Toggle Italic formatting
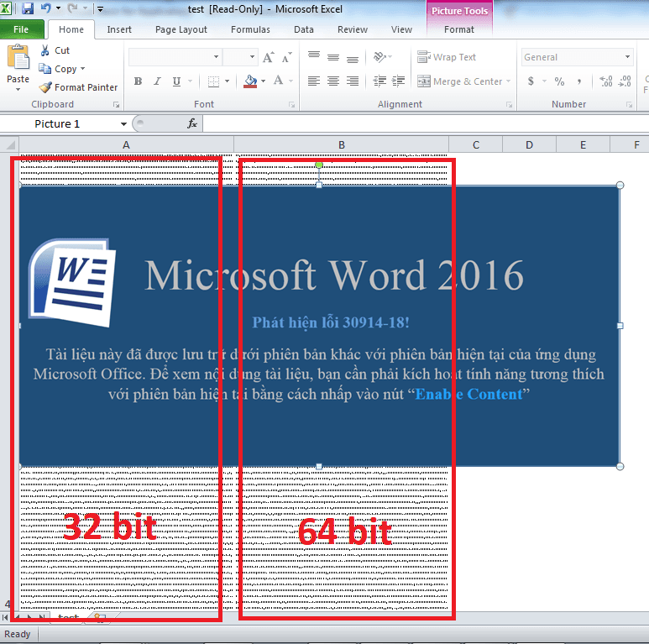 tap(157, 81)
